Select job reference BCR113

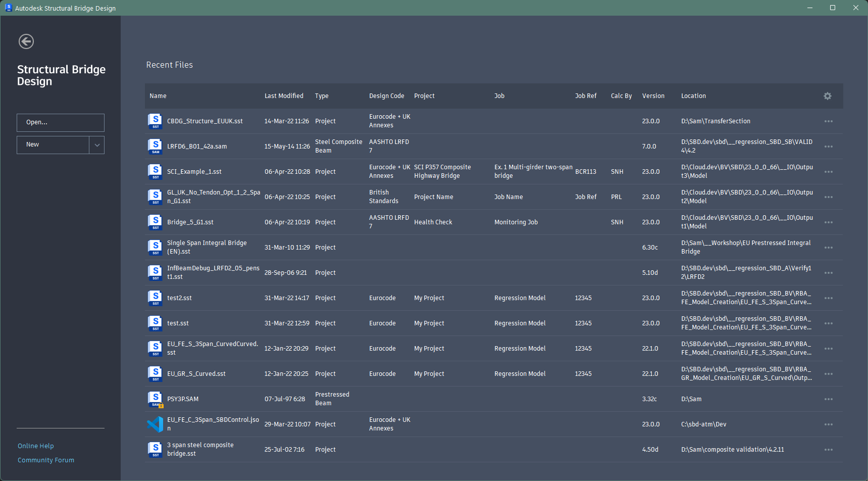586,172
